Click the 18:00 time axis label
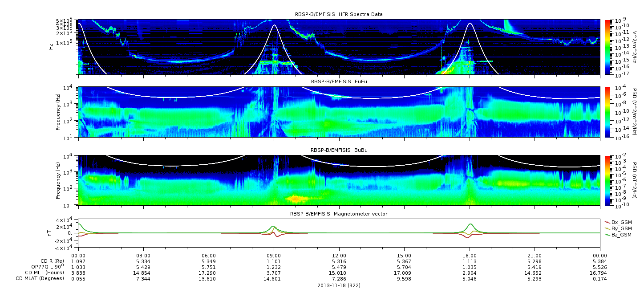644x293 pixels. (x=470, y=256)
